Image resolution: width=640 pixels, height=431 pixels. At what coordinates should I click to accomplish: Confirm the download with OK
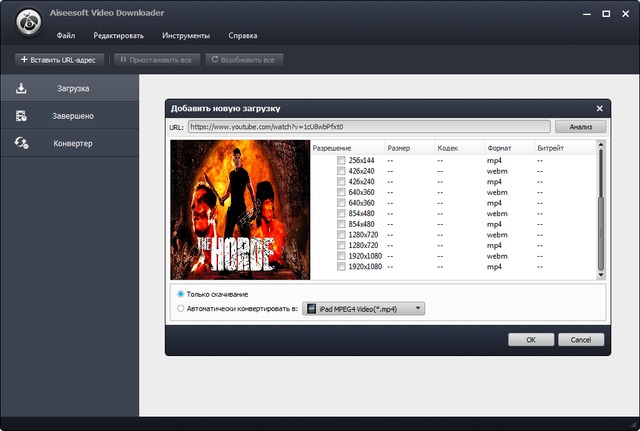531,340
